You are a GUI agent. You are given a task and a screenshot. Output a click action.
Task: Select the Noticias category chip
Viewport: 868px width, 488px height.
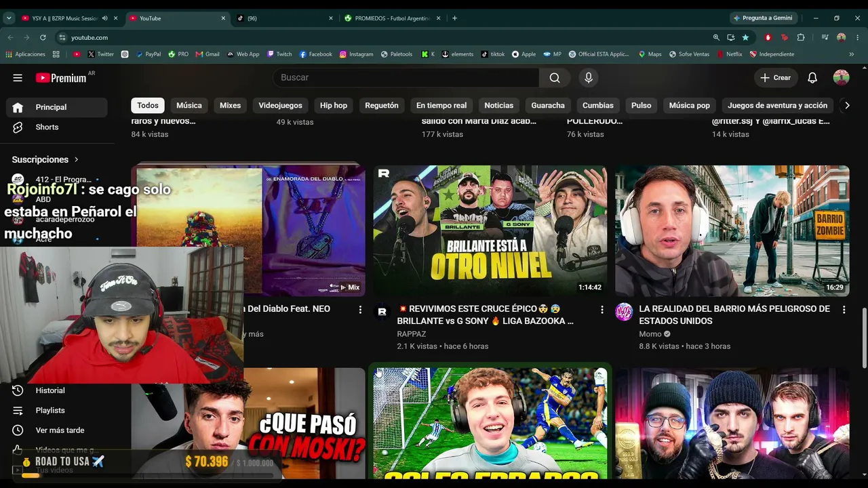(499, 105)
